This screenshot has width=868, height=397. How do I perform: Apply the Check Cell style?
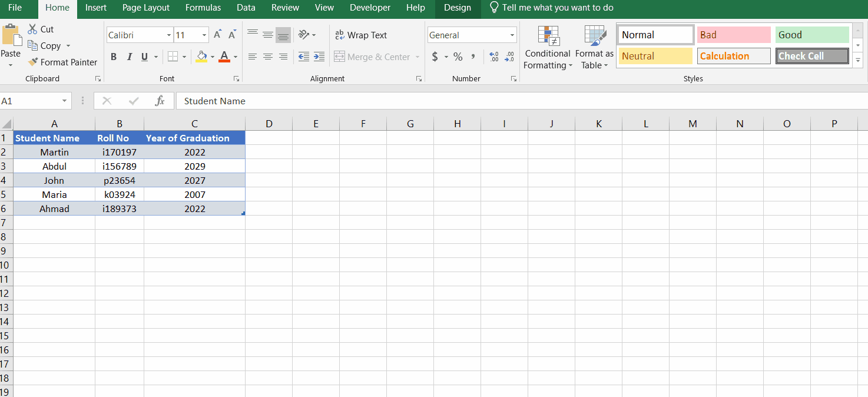[812, 56]
